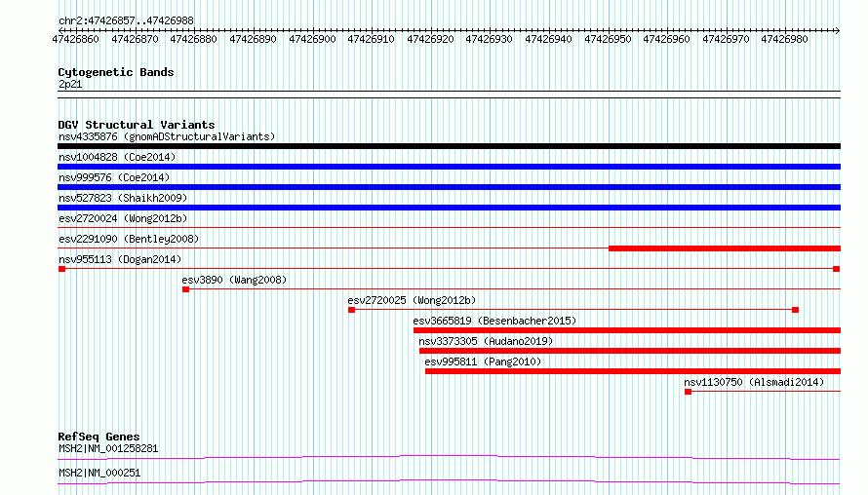Click right red marker of esv2720025
This screenshot has width=868, height=495.
[796, 310]
